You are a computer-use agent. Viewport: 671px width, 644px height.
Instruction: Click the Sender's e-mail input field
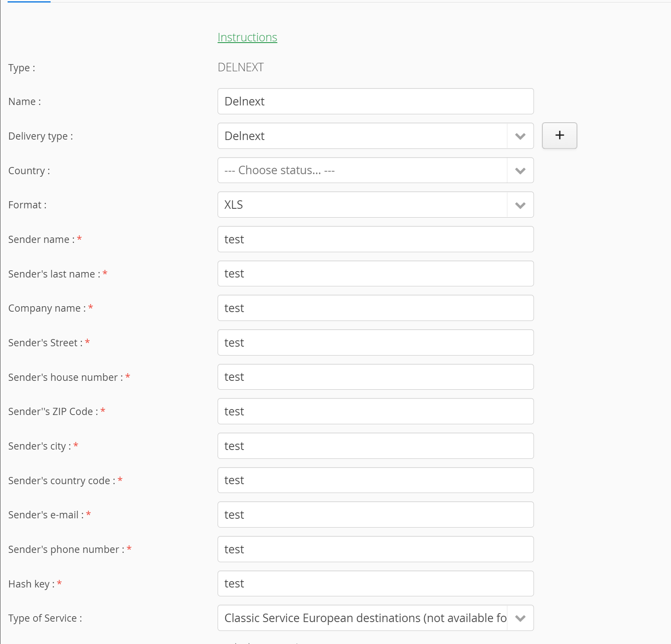point(375,515)
